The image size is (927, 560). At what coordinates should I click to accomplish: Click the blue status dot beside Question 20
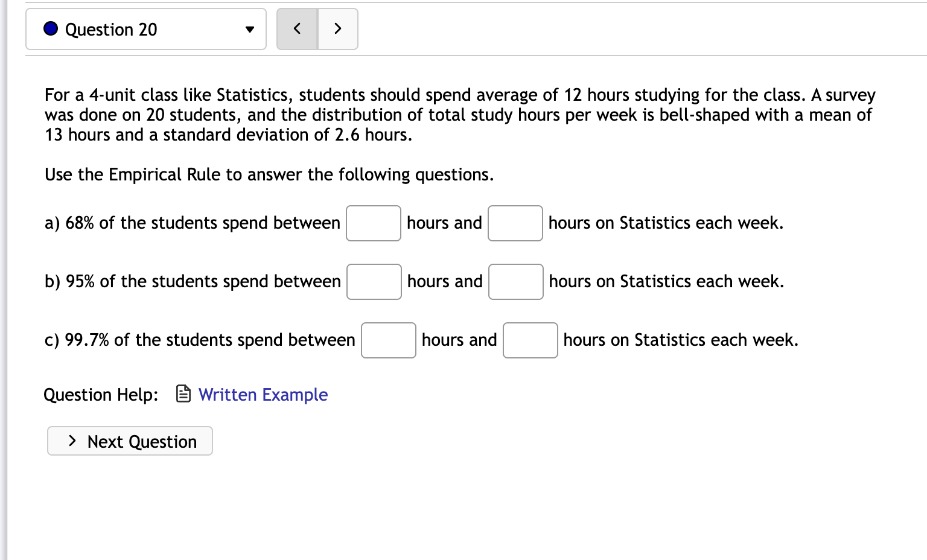51,28
